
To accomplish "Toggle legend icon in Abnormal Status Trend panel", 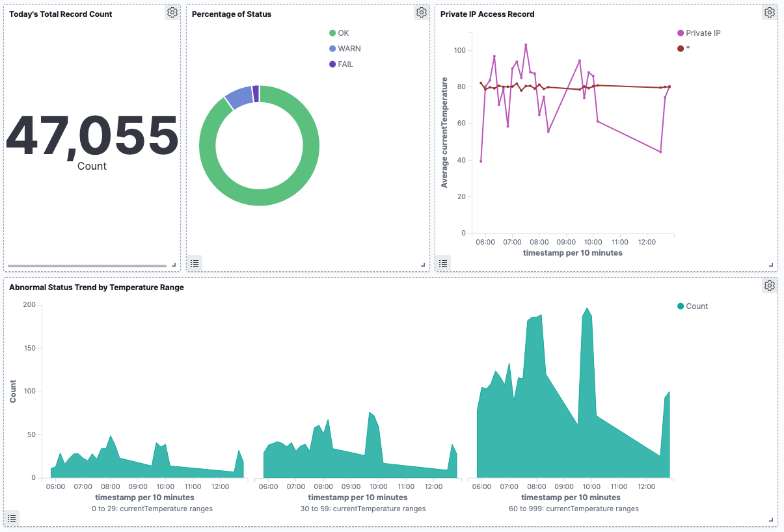I will click(x=12, y=518).
